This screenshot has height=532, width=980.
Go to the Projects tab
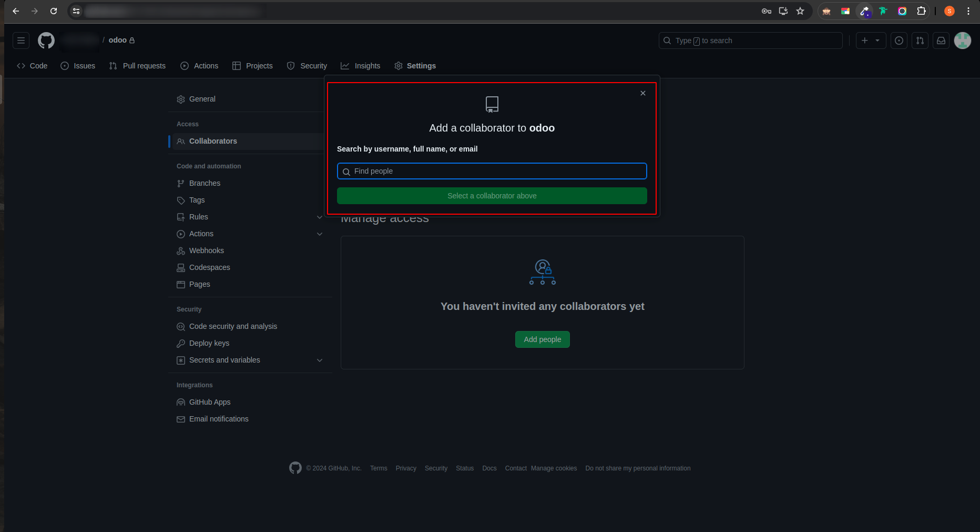coord(252,66)
